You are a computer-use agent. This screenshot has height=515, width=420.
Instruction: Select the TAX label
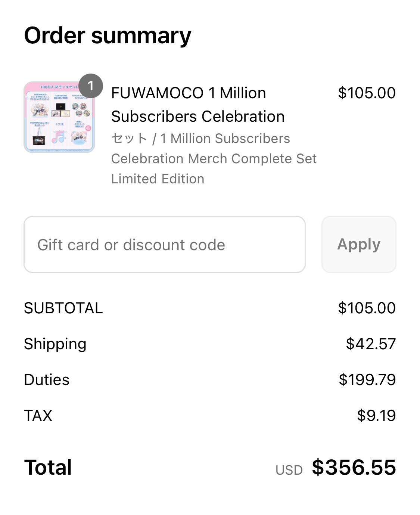[38, 416]
